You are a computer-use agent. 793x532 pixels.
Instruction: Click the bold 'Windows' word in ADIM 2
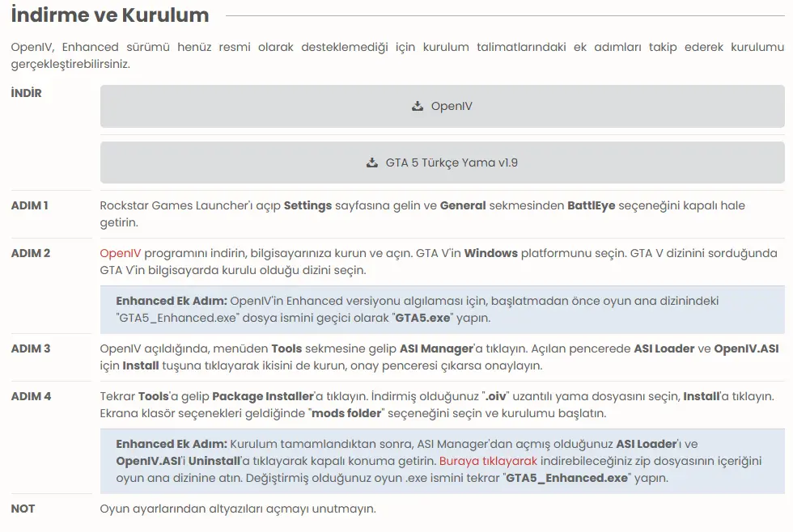(490, 253)
